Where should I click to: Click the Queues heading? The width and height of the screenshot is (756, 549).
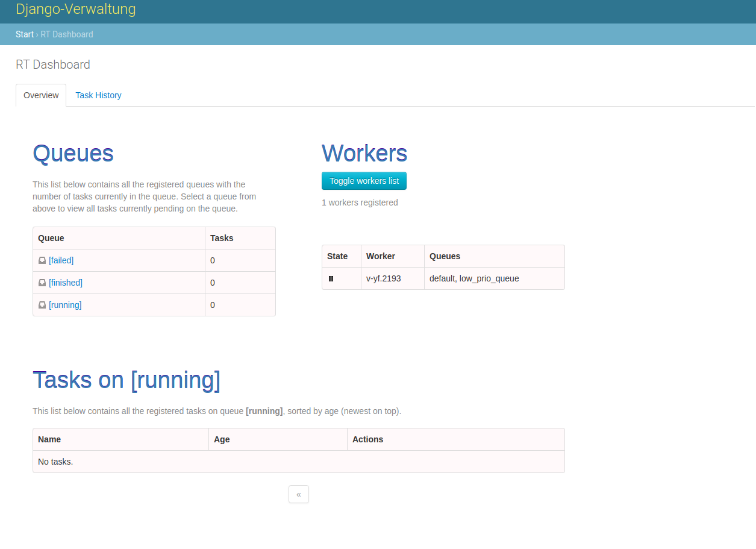73,153
